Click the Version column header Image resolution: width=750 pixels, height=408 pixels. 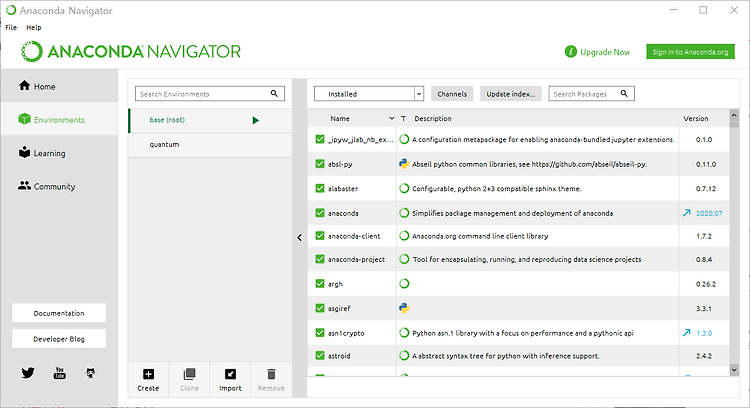pyautogui.click(x=696, y=118)
